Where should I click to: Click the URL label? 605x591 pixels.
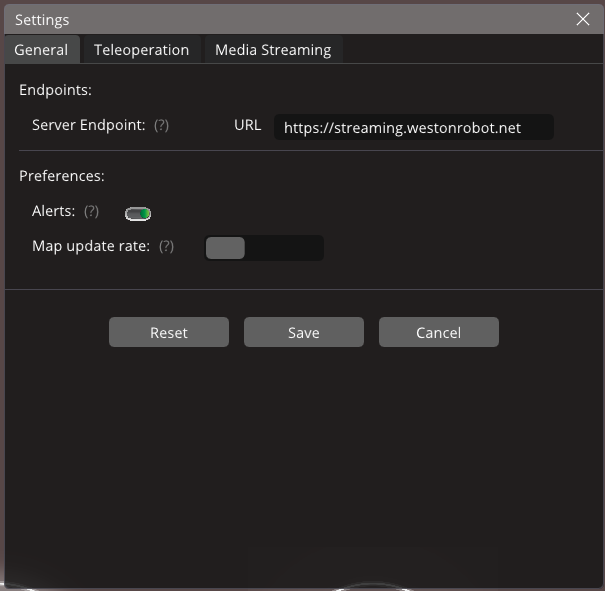(248, 125)
